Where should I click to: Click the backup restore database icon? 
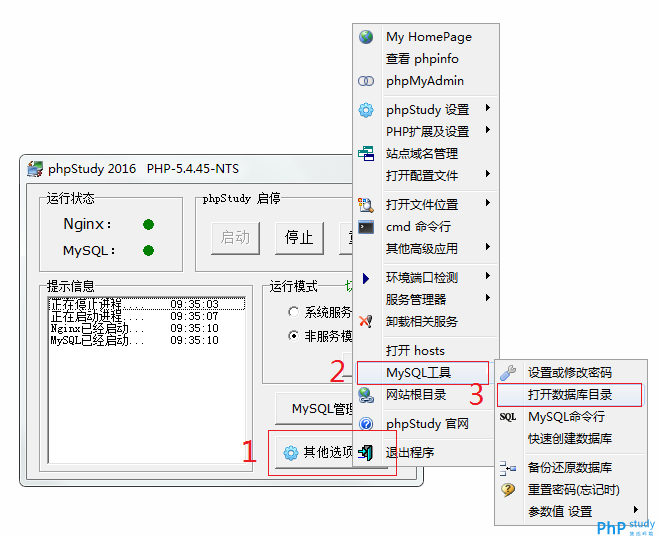click(508, 468)
